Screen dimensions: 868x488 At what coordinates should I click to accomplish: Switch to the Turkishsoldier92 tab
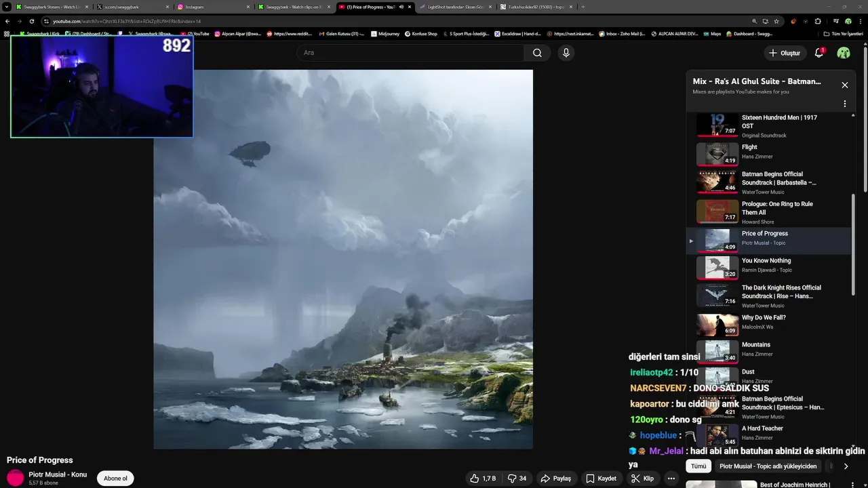(536, 7)
